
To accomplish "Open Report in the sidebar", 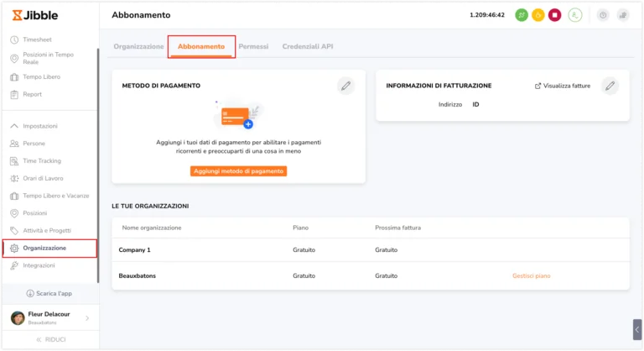I will click(33, 94).
